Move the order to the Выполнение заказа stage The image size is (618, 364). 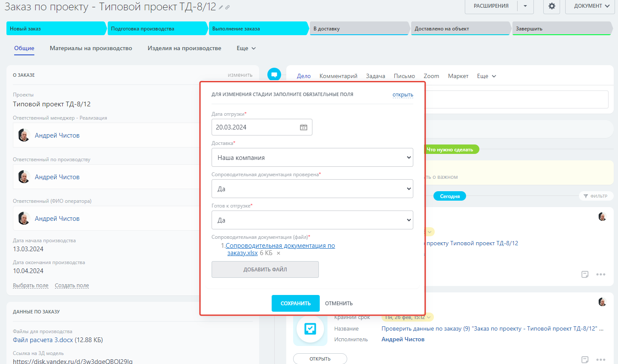click(x=259, y=29)
